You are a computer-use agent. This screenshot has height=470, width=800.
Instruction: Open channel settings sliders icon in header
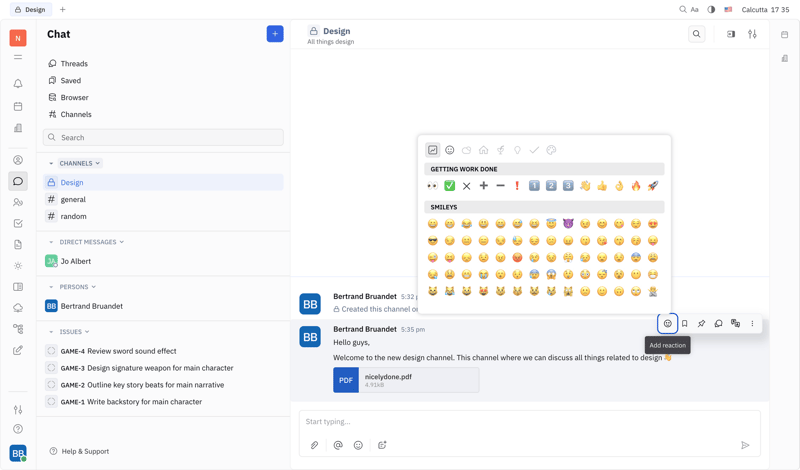pyautogui.click(x=752, y=34)
